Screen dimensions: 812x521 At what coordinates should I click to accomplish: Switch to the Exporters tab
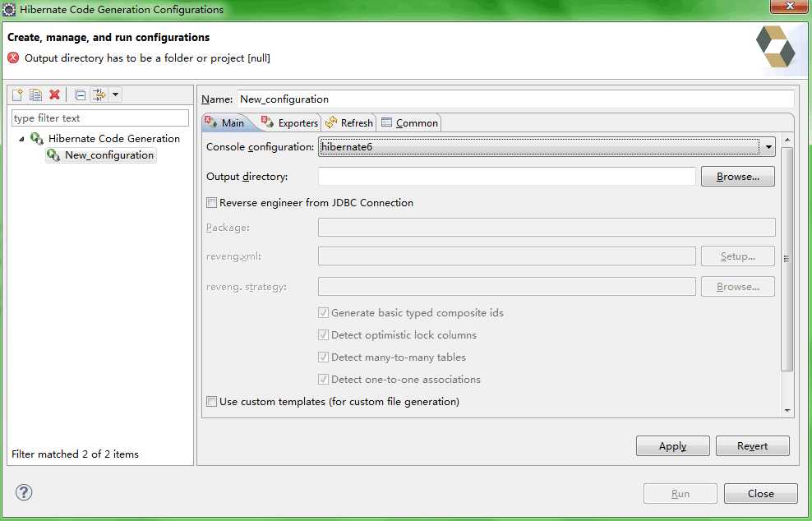290,122
